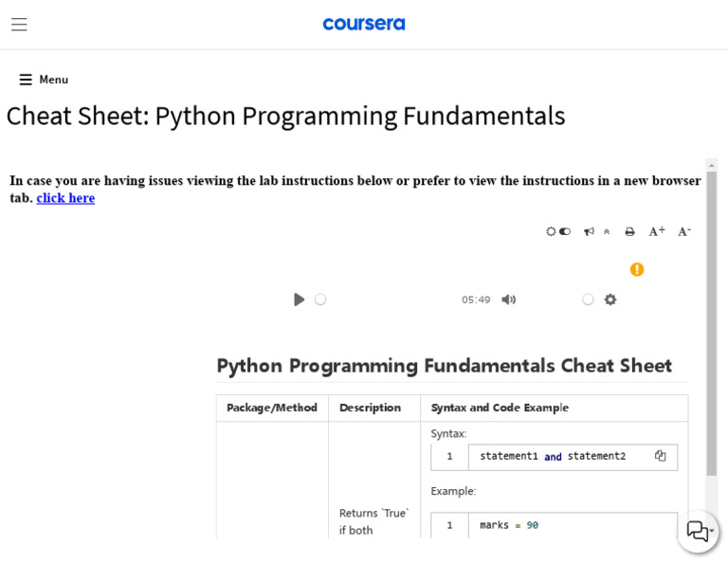Click the megaphone announcement icon

pos(589,231)
